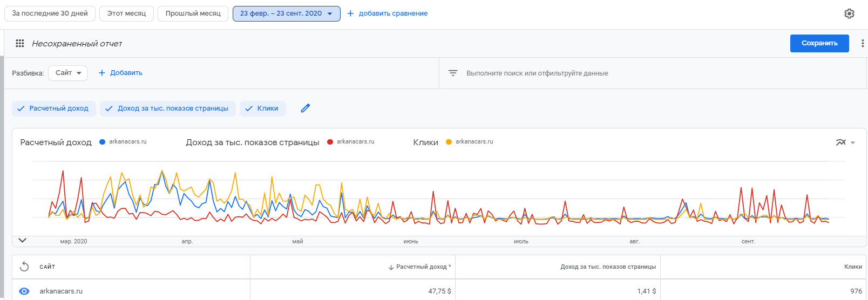Click the добавить сравнение link
This screenshot has height=300, width=868.
pyautogui.click(x=387, y=13)
